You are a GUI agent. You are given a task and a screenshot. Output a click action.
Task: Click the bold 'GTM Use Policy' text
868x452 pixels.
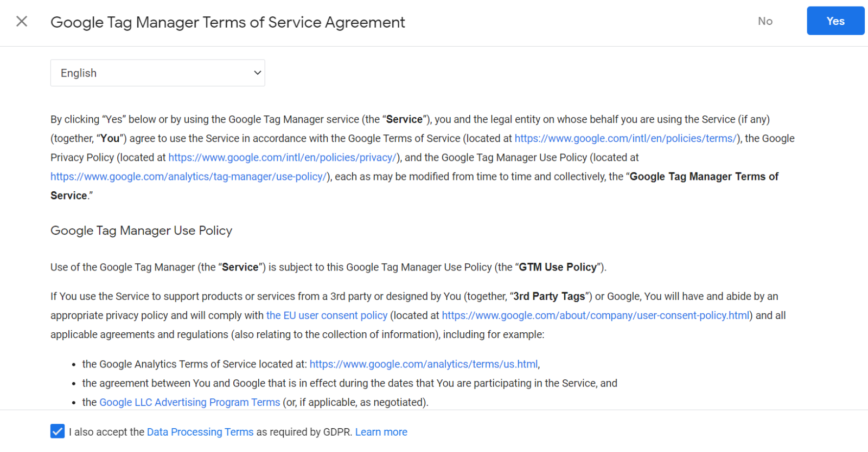click(558, 267)
